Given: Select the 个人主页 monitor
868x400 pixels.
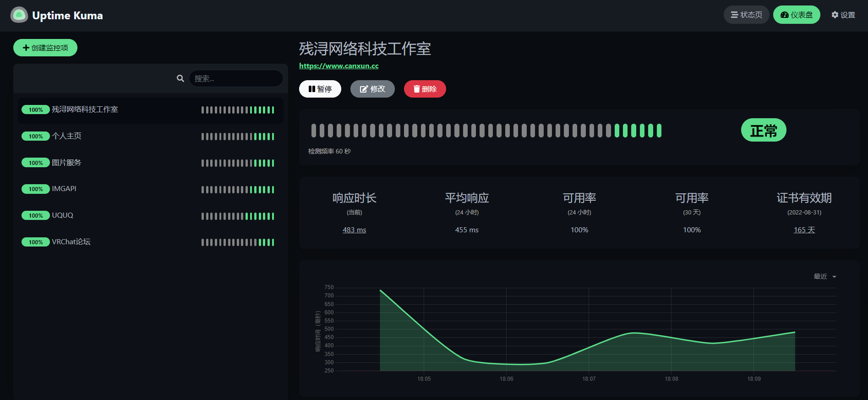Looking at the screenshot, I should click(x=150, y=136).
